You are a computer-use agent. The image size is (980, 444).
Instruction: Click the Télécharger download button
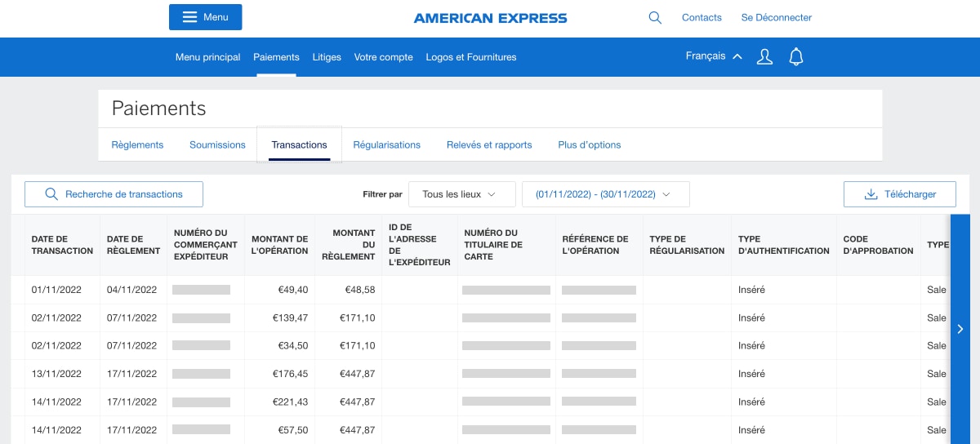coord(900,194)
